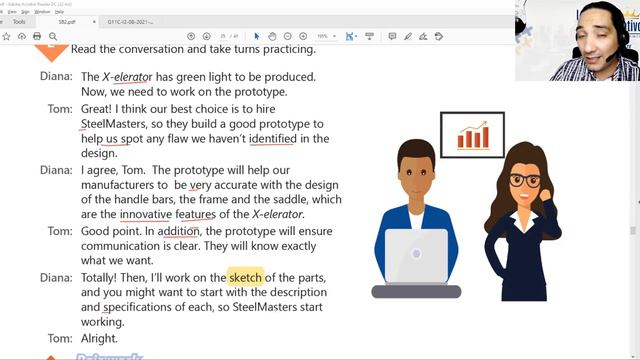Click the stamp tool icon
The width and height of the screenshot is (640, 360).
(439, 36)
